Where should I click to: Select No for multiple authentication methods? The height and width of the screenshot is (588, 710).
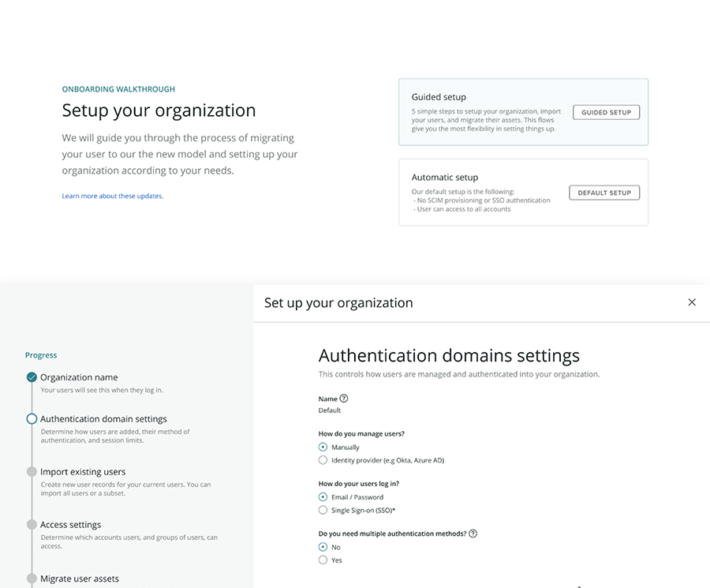(323, 547)
